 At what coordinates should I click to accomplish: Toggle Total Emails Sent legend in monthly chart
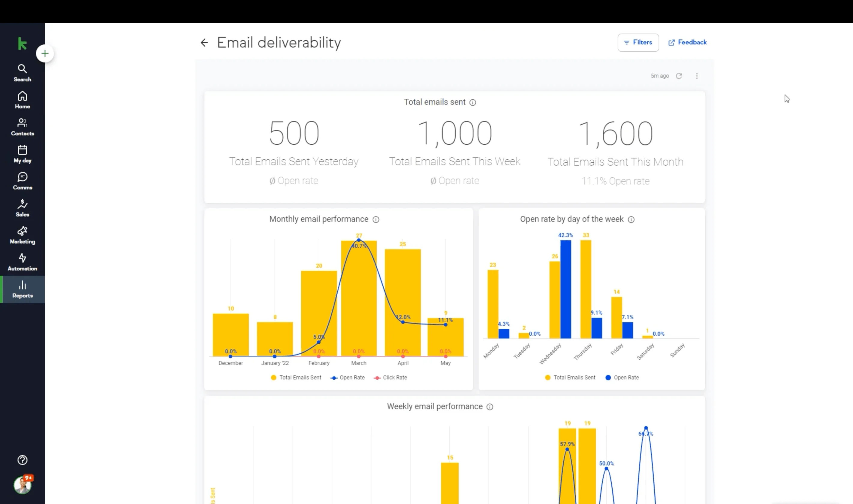[x=296, y=377]
